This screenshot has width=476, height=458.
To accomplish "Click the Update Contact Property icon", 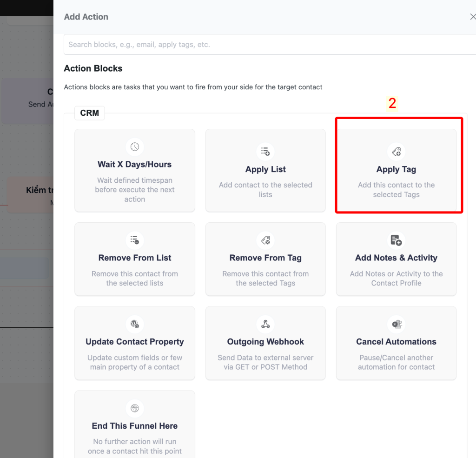I will pos(135,324).
